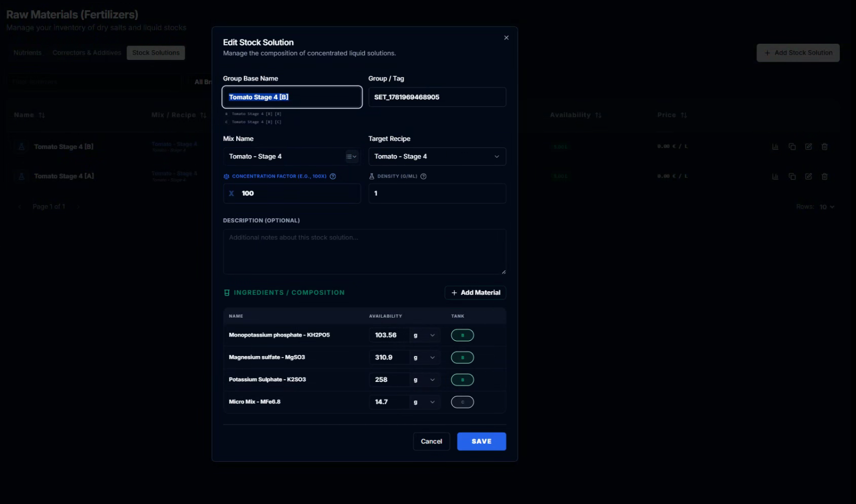Image resolution: width=856 pixels, height=504 pixels.
Task: Toggle tank B for Potassium Sulphate
Action: [x=463, y=380]
